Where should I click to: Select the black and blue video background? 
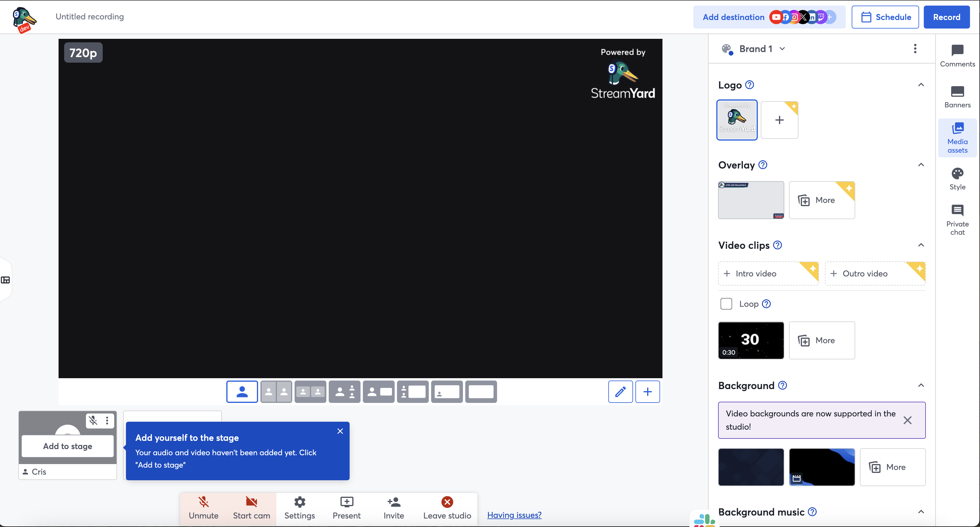(822, 467)
